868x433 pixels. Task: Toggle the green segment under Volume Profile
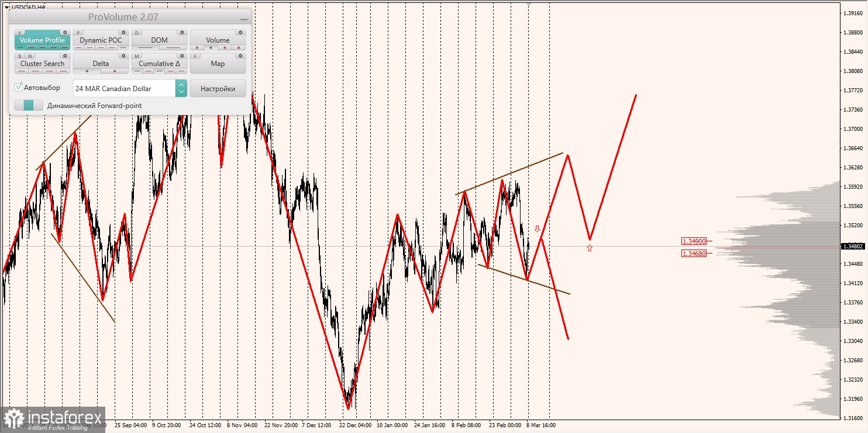20,47
